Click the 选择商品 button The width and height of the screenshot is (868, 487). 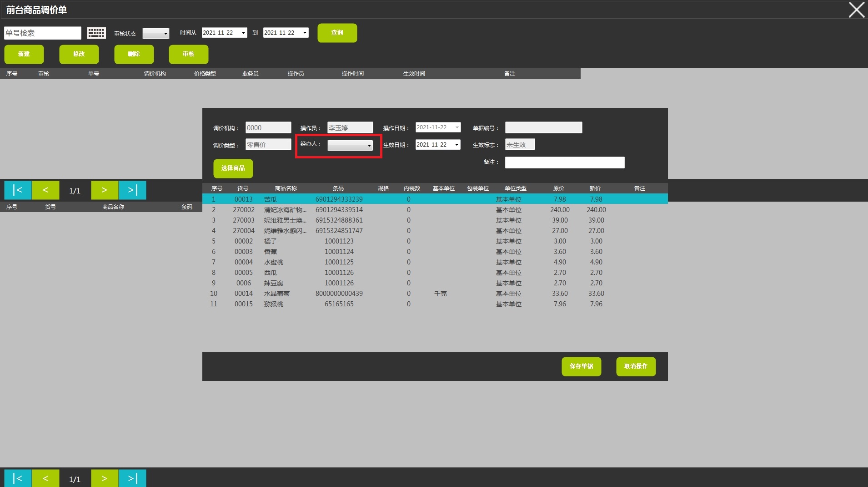tap(233, 168)
